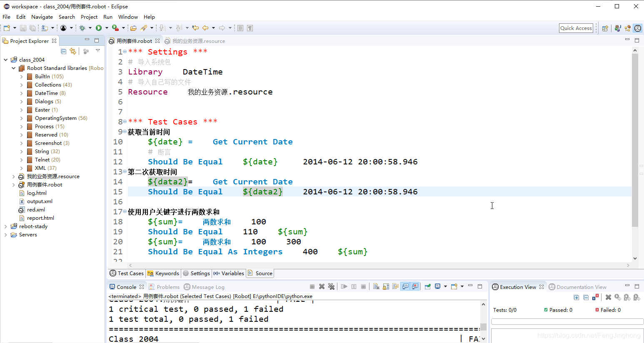Image resolution: width=644 pixels, height=343 pixels.
Task: Open dropdown arrow next to Run icon
Action: point(107,28)
